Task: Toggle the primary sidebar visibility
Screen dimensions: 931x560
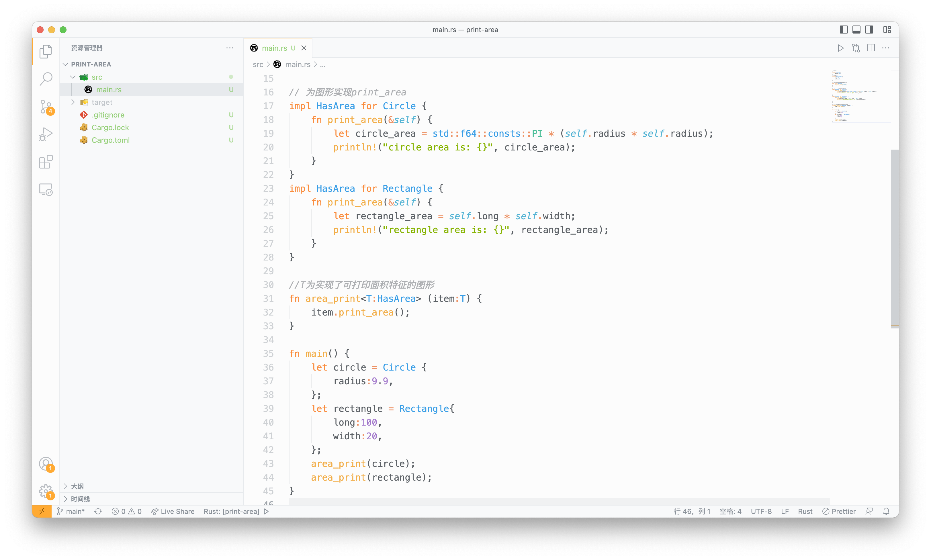Action: (x=844, y=30)
